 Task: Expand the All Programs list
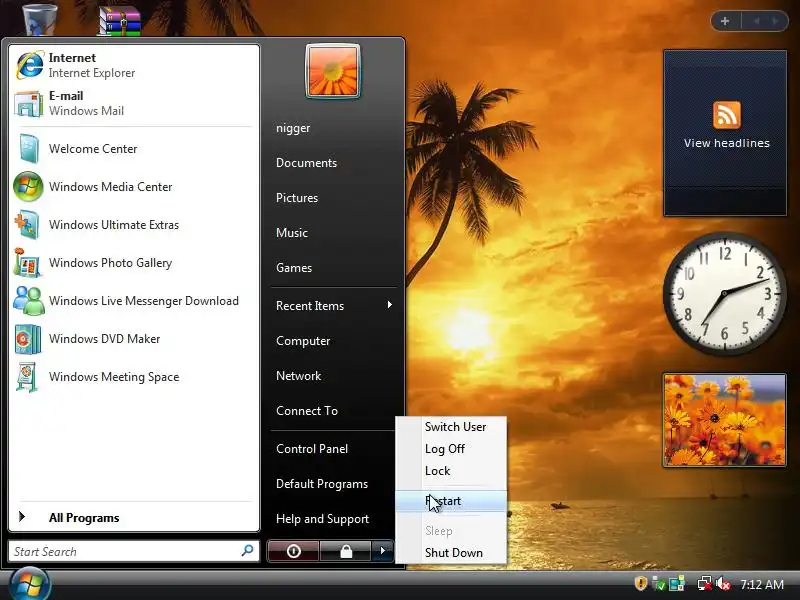(x=134, y=518)
